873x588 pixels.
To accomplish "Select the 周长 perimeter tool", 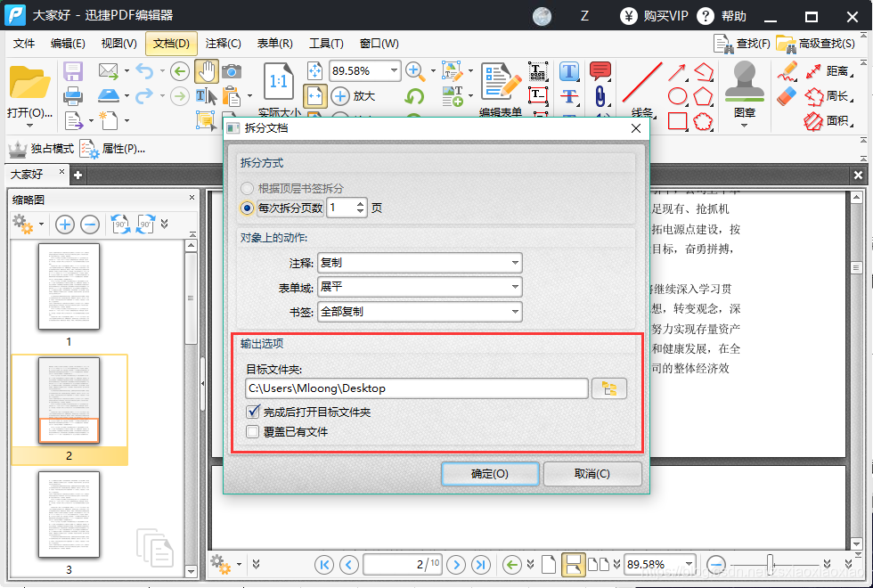I will tap(828, 96).
